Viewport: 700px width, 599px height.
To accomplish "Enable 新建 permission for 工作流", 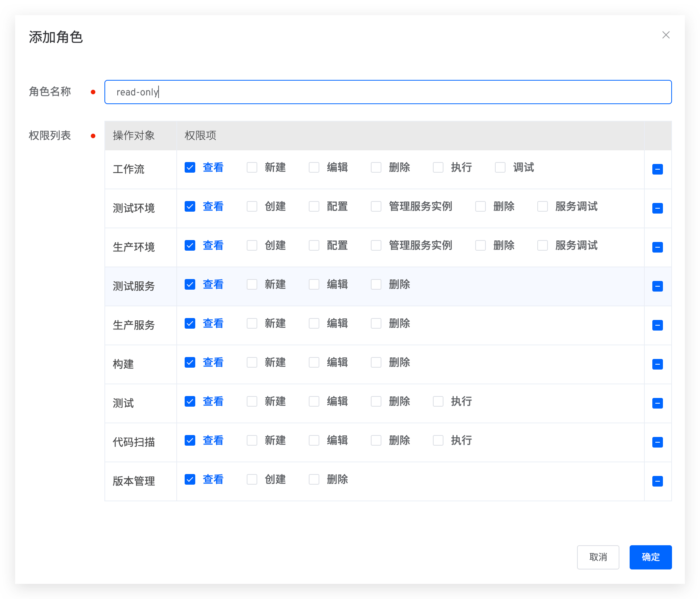I will [x=252, y=167].
